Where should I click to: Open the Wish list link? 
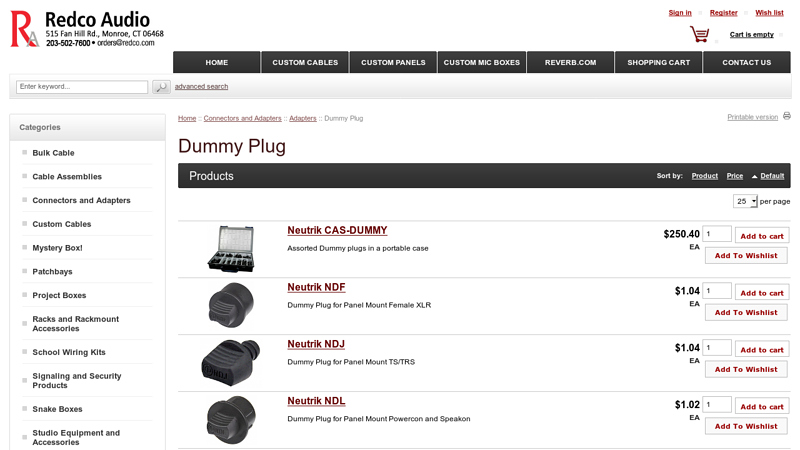pos(769,13)
